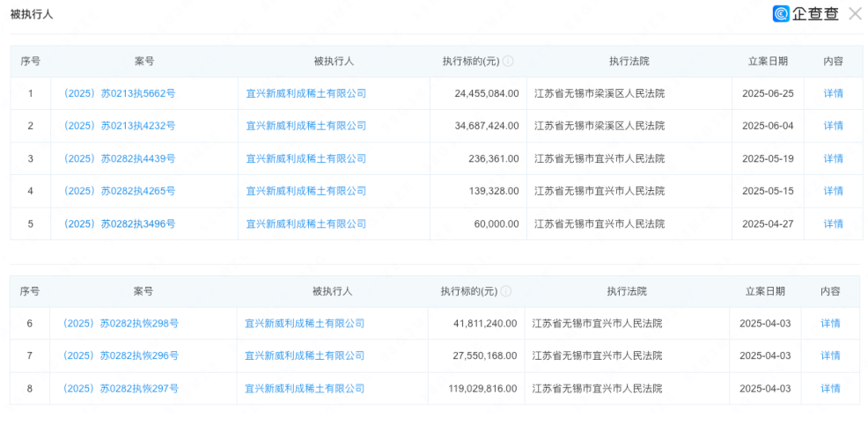View 详情 for row 8 执恢297号

(x=830, y=389)
